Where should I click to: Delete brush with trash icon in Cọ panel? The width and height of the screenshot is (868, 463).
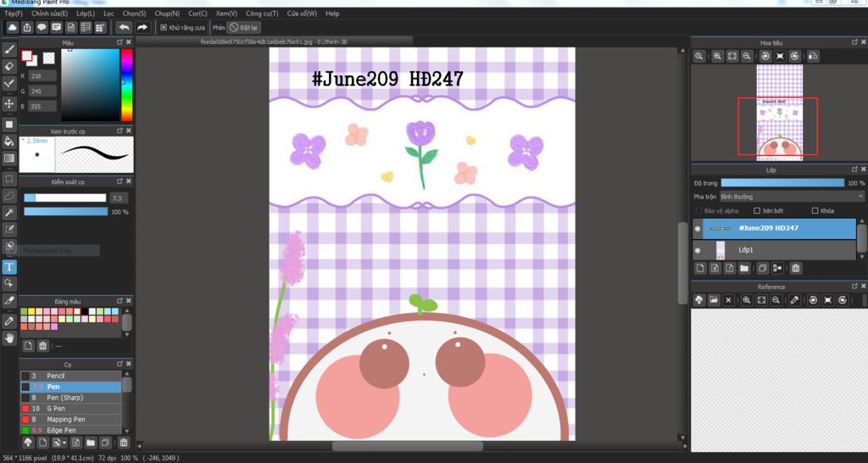click(124, 443)
